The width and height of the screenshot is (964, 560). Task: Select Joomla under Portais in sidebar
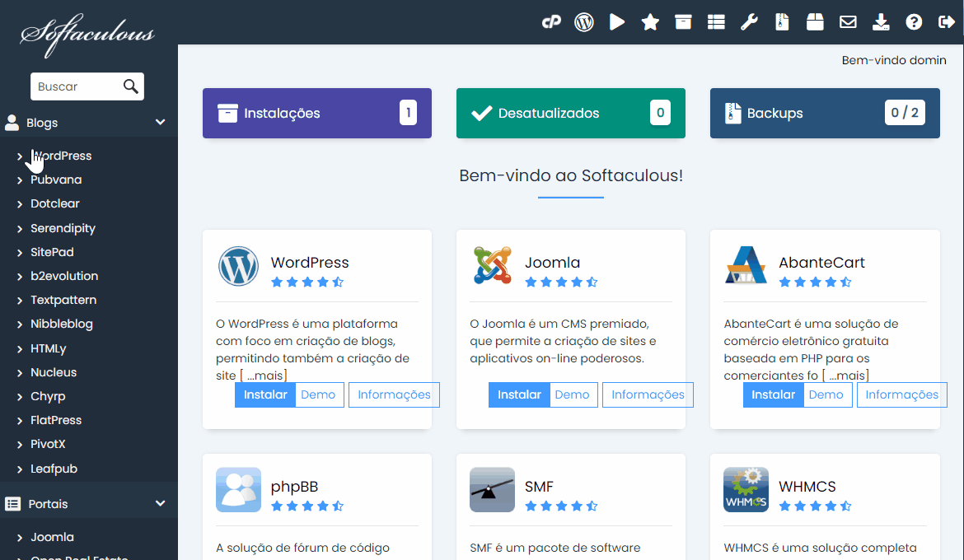pos(52,537)
